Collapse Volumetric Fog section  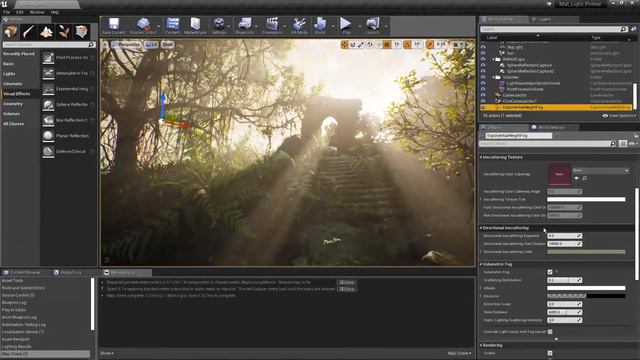481,264
